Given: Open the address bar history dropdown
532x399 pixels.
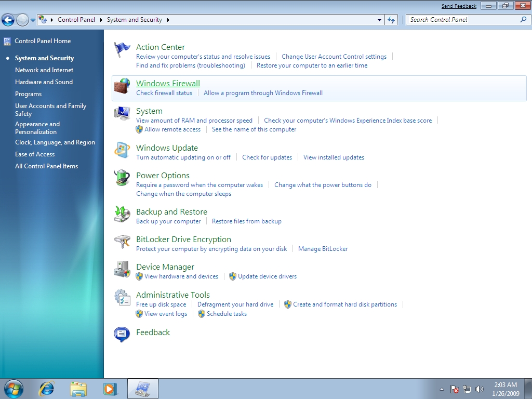Looking at the screenshot, I should tap(379, 19).
